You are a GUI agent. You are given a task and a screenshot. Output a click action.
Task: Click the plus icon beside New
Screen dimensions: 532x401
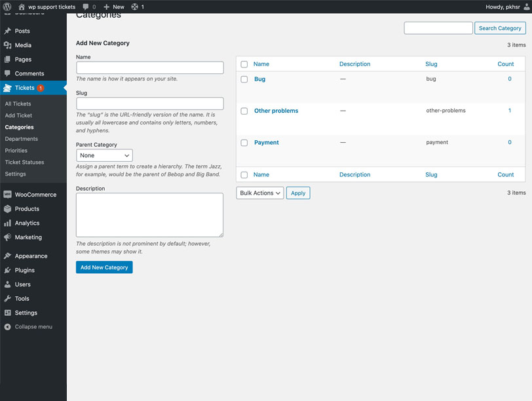106,7
